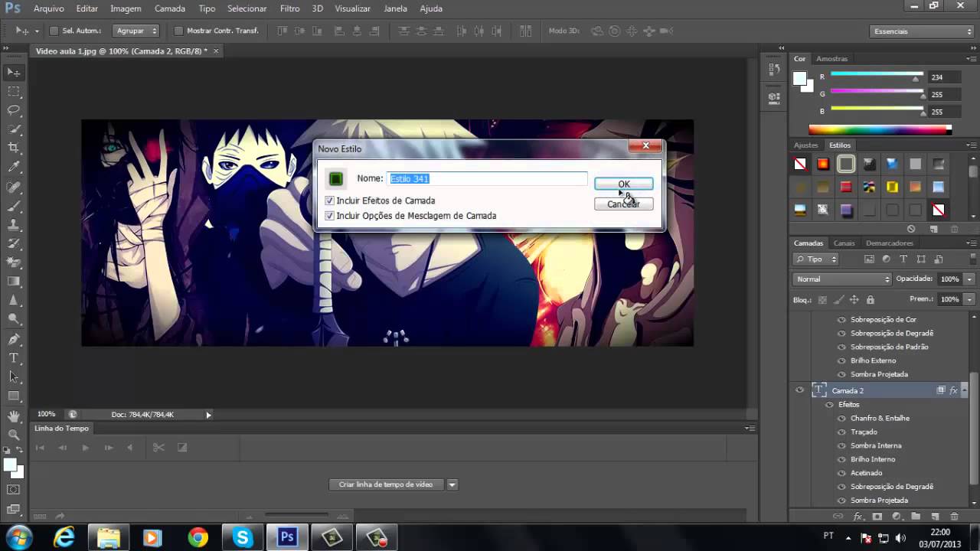Select the Move tool
This screenshot has width=980, height=551.
click(x=14, y=72)
